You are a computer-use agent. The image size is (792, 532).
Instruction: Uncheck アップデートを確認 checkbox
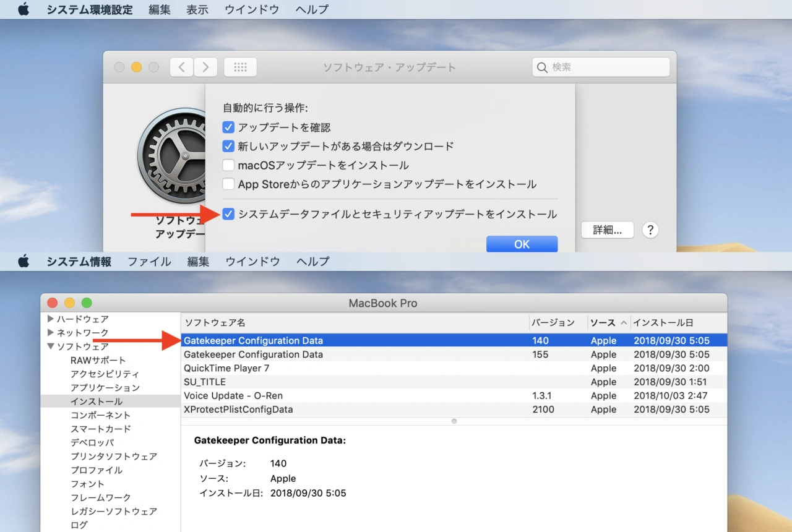pos(228,127)
